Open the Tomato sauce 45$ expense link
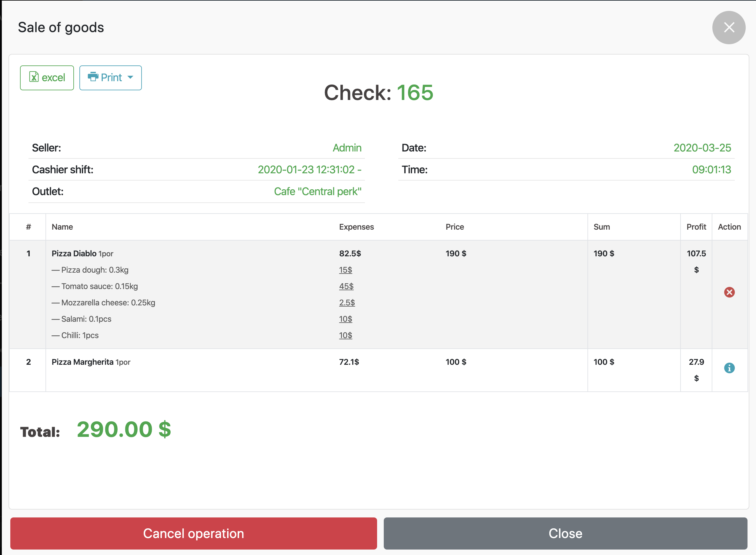 click(x=346, y=286)
